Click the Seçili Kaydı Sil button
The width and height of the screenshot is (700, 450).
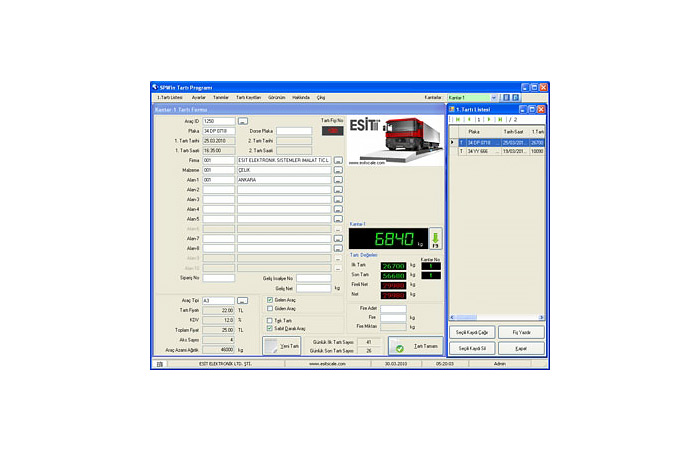pyautogui.click(x=471, y=348)
